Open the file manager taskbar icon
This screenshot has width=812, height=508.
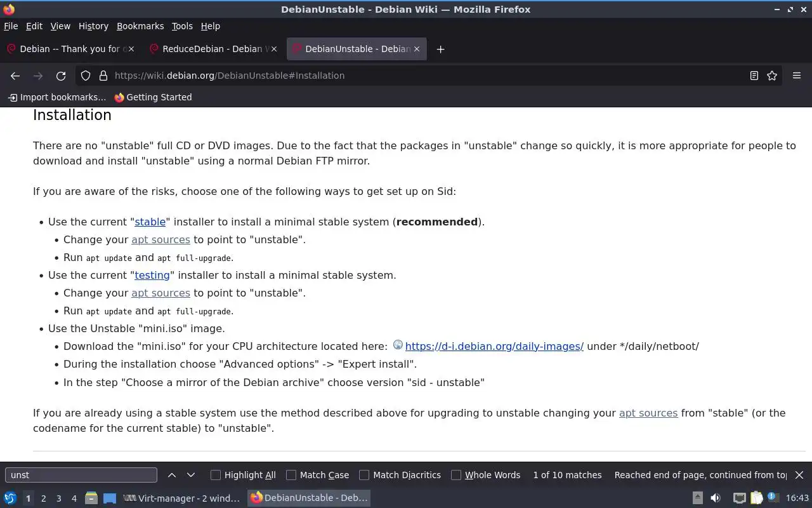91,498
